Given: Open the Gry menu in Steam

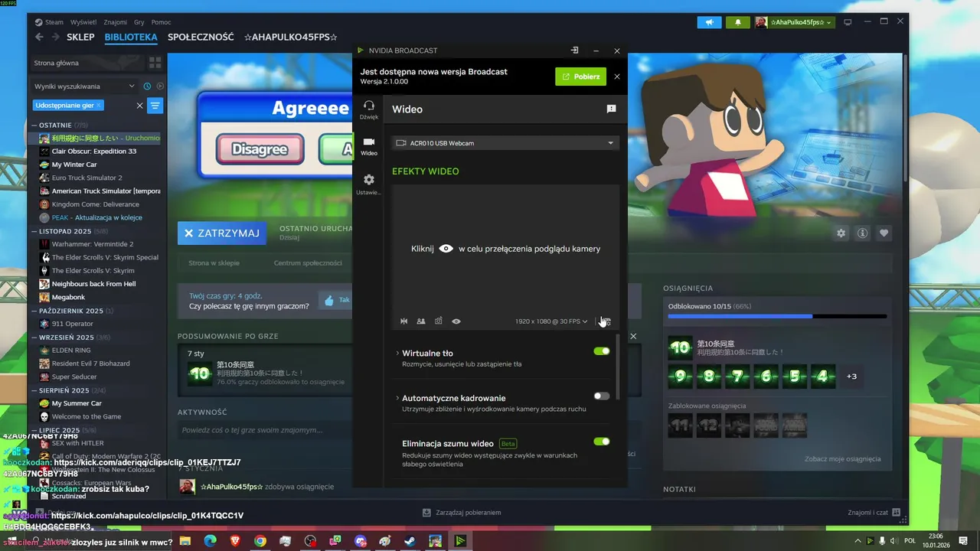Looking at the screenshot, I should (x=139, y=22).
